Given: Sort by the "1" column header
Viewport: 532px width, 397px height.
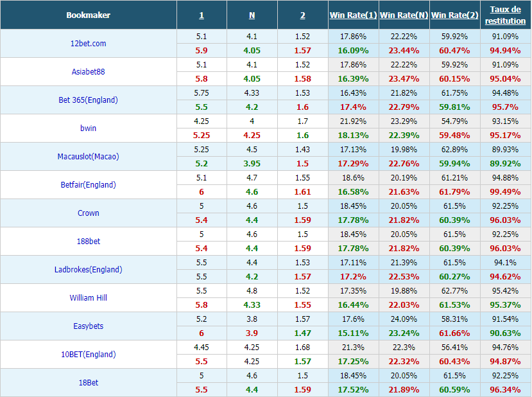Looking at the screenshot, I should [202, 15].
